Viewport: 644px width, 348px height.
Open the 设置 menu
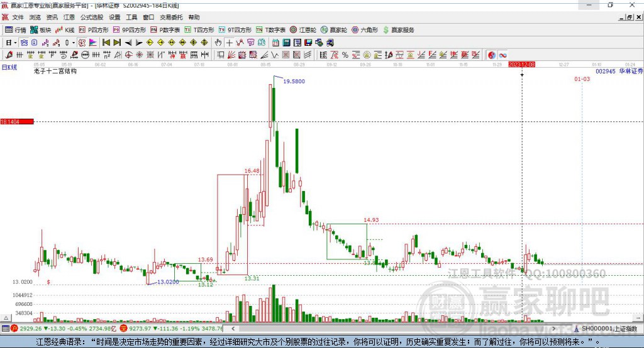[114, 17]
